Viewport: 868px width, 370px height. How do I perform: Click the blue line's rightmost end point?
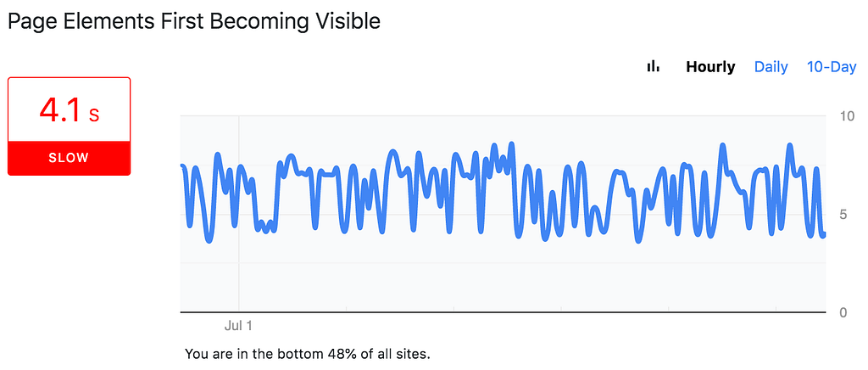point(824,234)
